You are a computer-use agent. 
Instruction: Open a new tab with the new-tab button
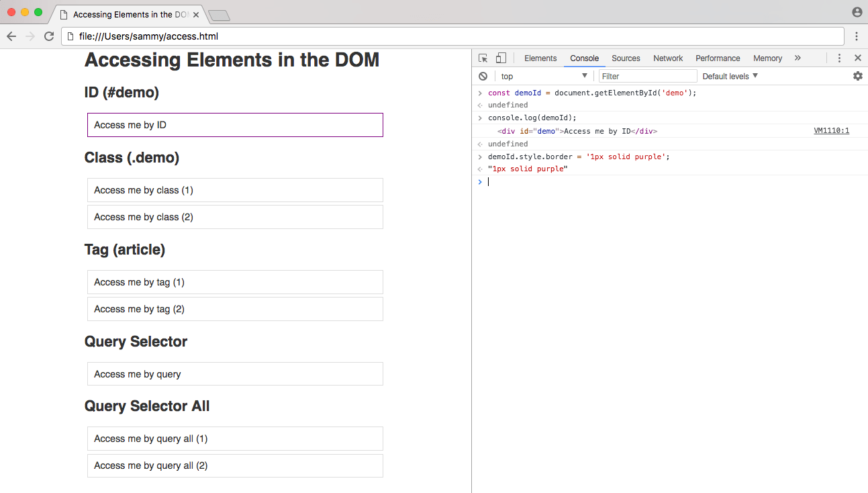(219, 15)
